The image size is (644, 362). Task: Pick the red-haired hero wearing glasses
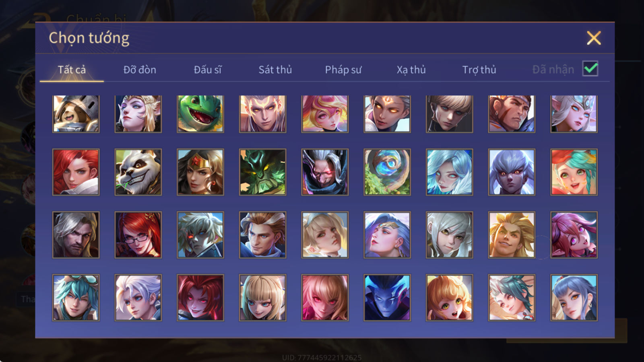tap(138, 235)
